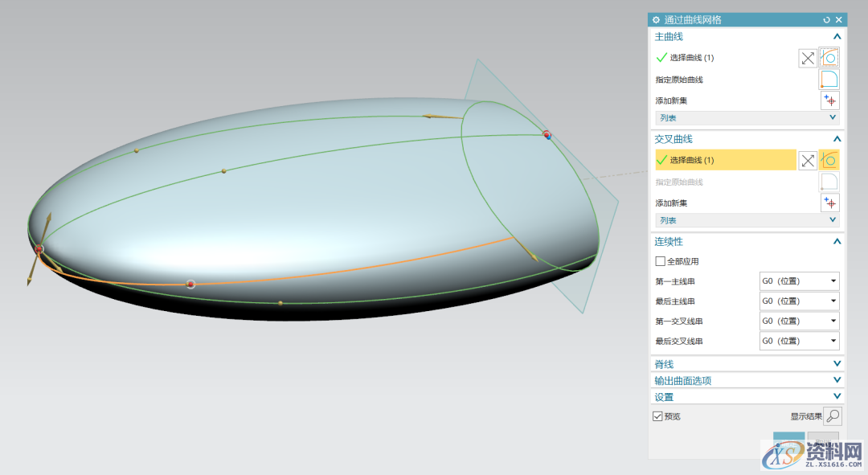The width and height of the screenshot is (868, 475).
Task: Open the 最后交叉线串 continuity dropdown
Action: tap(799, 342)
